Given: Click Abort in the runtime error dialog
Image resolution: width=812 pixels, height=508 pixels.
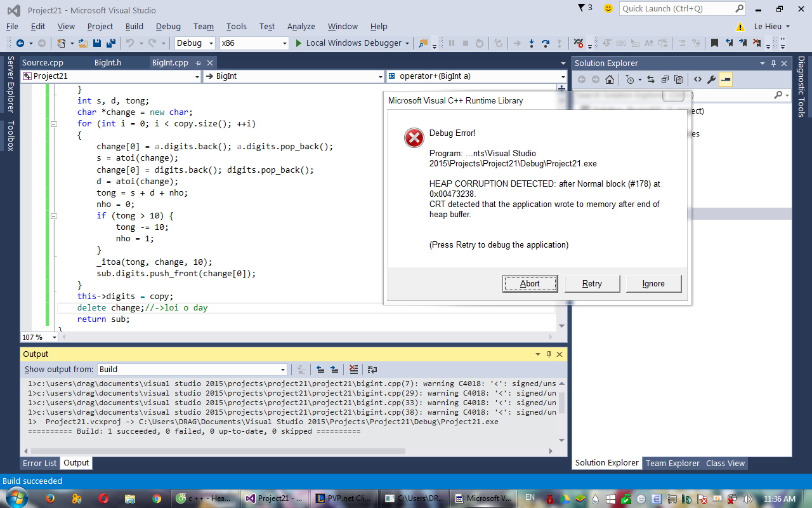Looking at the screenshot, I should (x=530, y=284).
